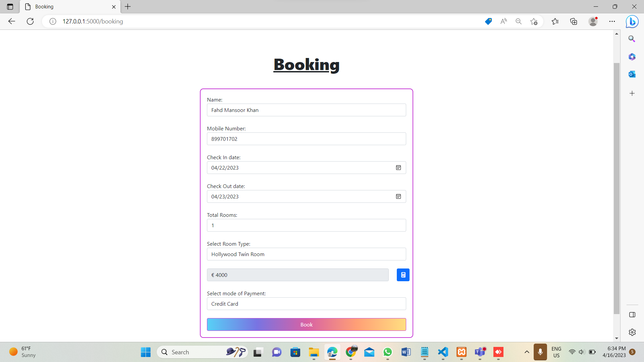Screen dimensions: 644x362
Task: Navigate back in the browser
Action: 12,21
